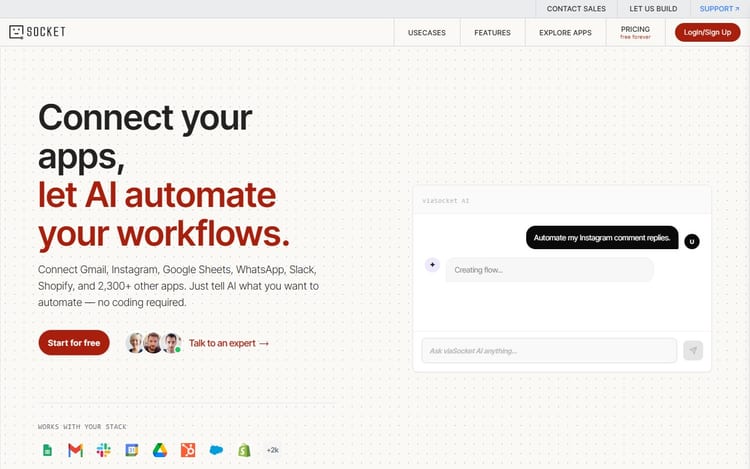This screenshot has height=469, width=750.
Task: Click the expert avatars group
Action: 154,343
